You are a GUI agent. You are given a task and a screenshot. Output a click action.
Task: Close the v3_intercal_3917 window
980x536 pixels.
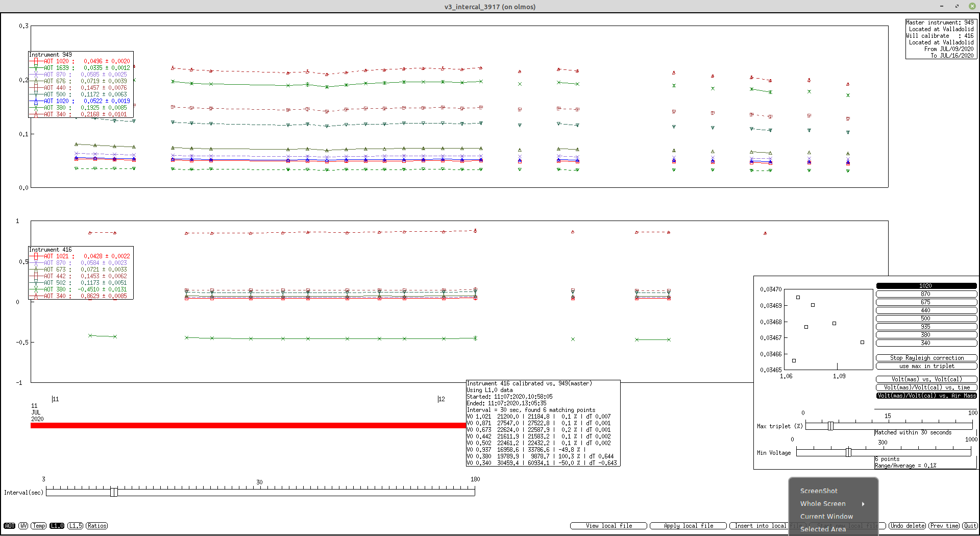click(x=972, y=6)
